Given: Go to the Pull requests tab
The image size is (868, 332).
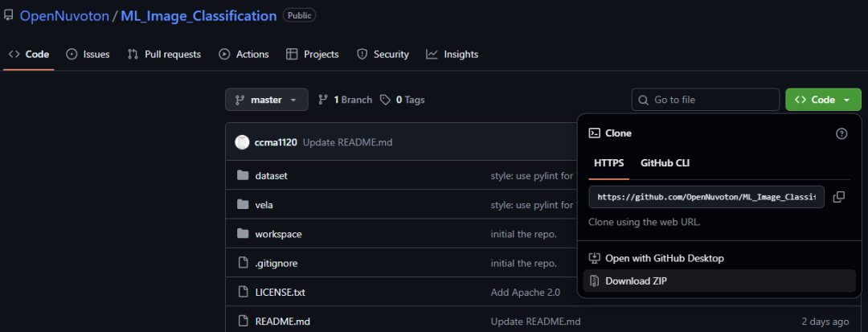Looking at the screenshot, I should 164,54.
